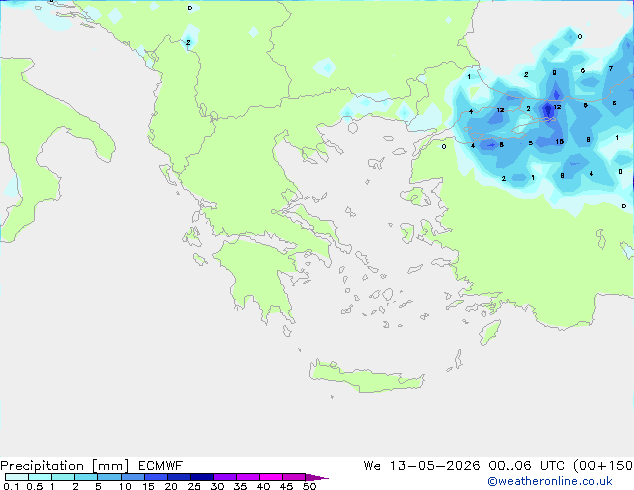Click the 30–35 mm purple legend swatch
Image resolution: width=634 pixels, height=490 pixels.
click(225, 477)
